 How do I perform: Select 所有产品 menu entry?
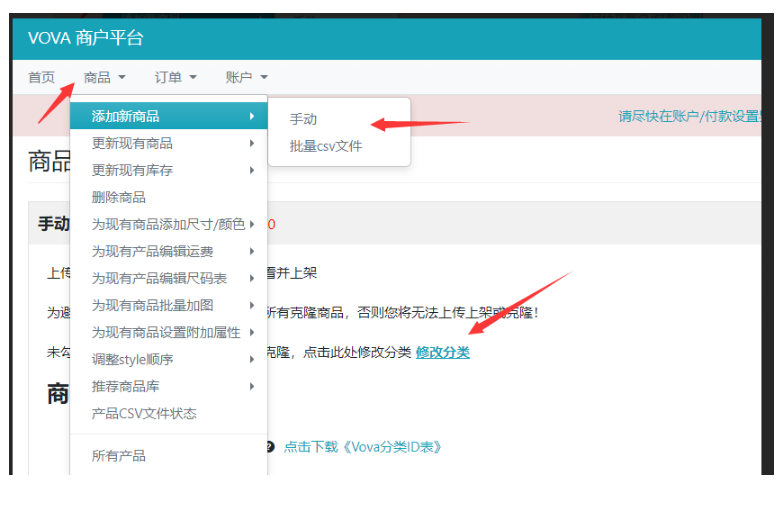click(x=169, y=456)
